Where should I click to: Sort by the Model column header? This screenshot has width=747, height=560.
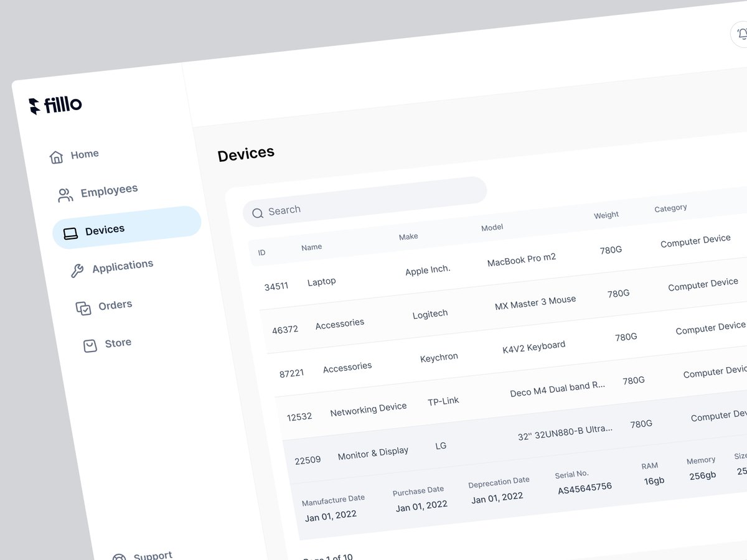tap(492, 228)
